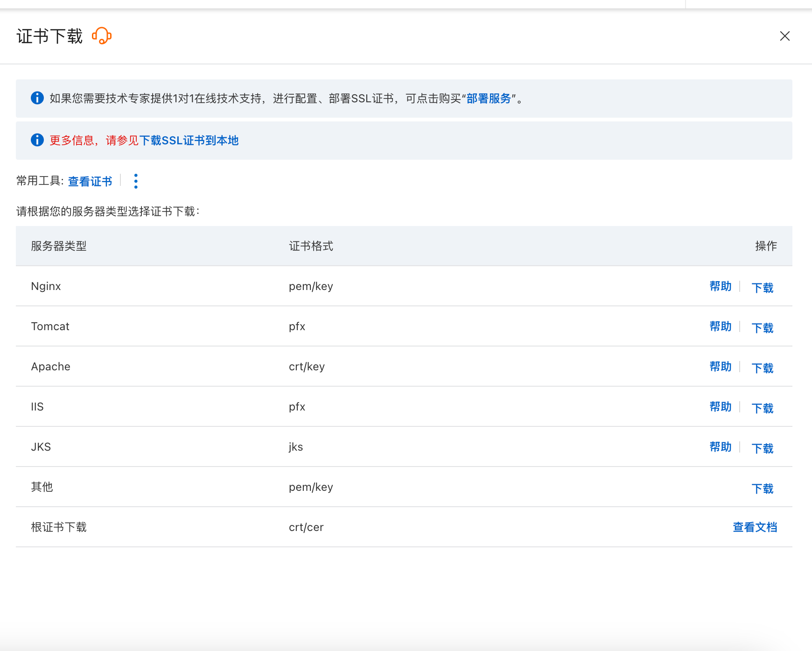Open 下载SSL证书到本地 help link

[x=189, y=141]
